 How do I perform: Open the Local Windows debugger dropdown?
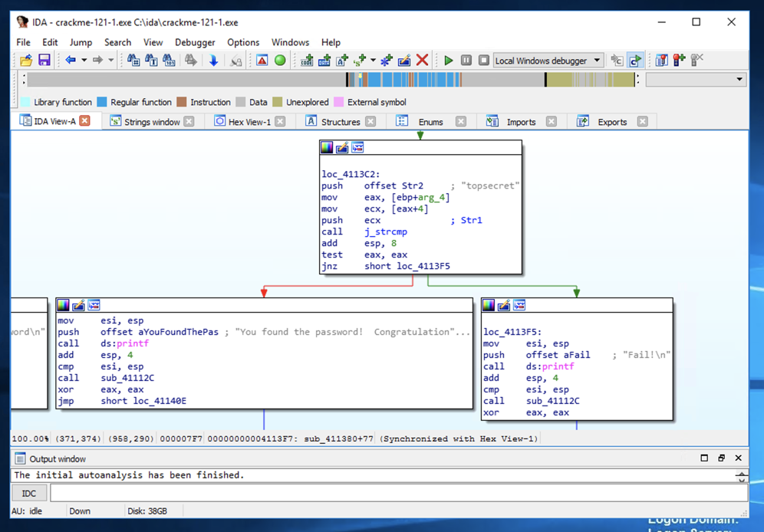coord(598,61)
